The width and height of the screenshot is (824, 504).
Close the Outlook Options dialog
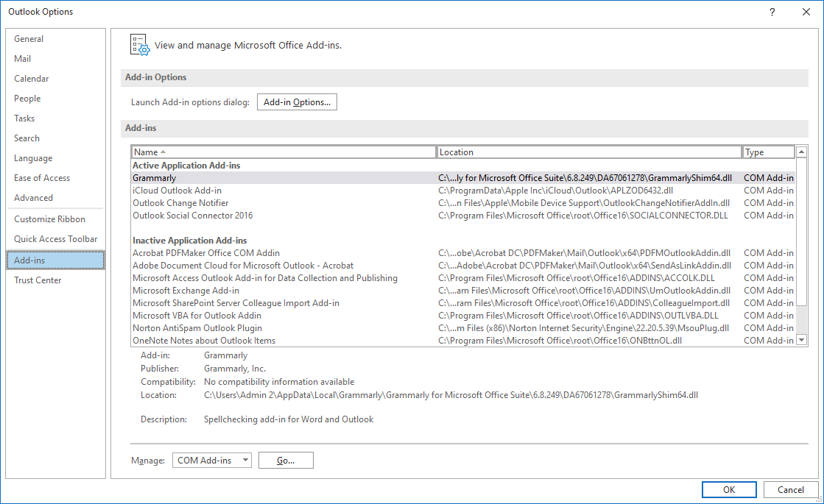(x=806, y=12)
